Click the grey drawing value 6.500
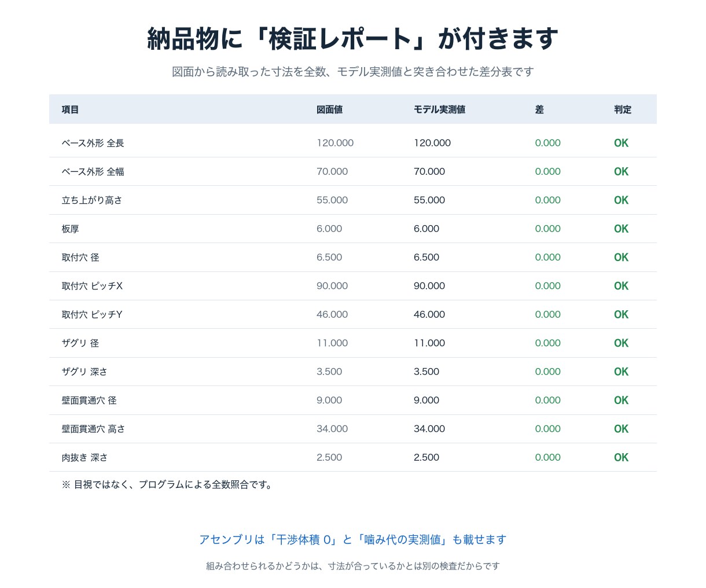This screenshot has width=706, height=588. click(x=329, y=257)
